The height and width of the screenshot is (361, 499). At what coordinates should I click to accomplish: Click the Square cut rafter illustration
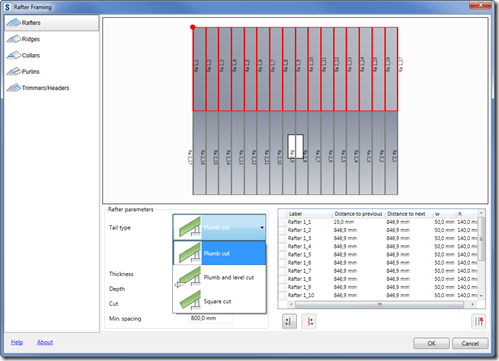tap(190, 300)
